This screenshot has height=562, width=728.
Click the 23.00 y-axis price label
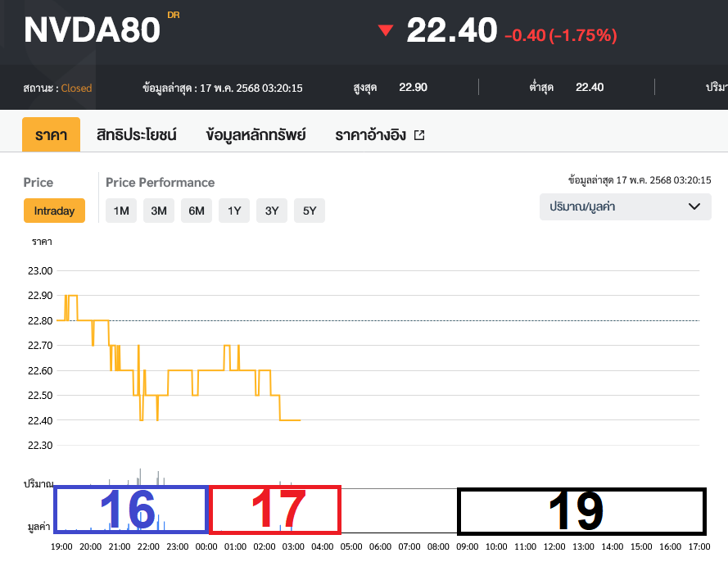coord(40,271)
